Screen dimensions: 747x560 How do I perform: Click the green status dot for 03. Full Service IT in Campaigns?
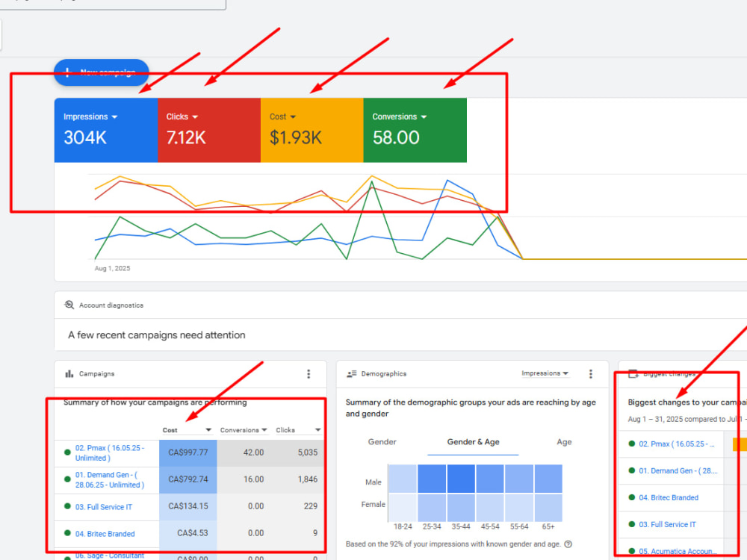[x=67, y=505]
